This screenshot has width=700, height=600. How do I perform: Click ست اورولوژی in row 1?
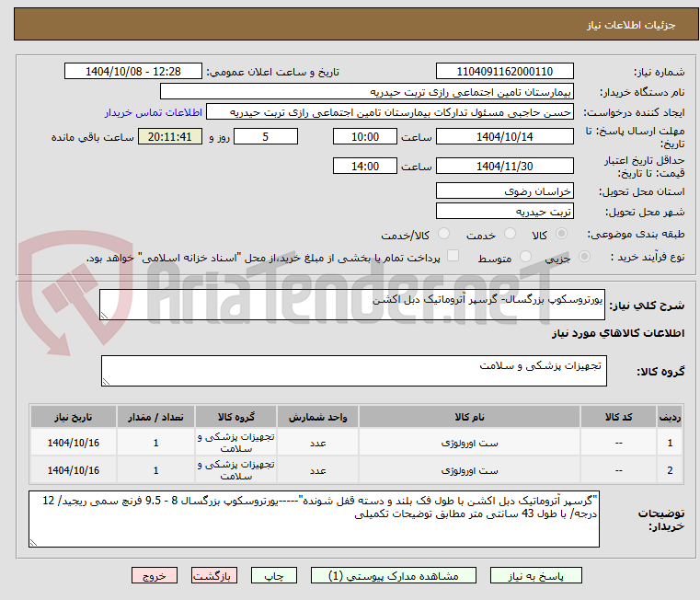point(469,443)
